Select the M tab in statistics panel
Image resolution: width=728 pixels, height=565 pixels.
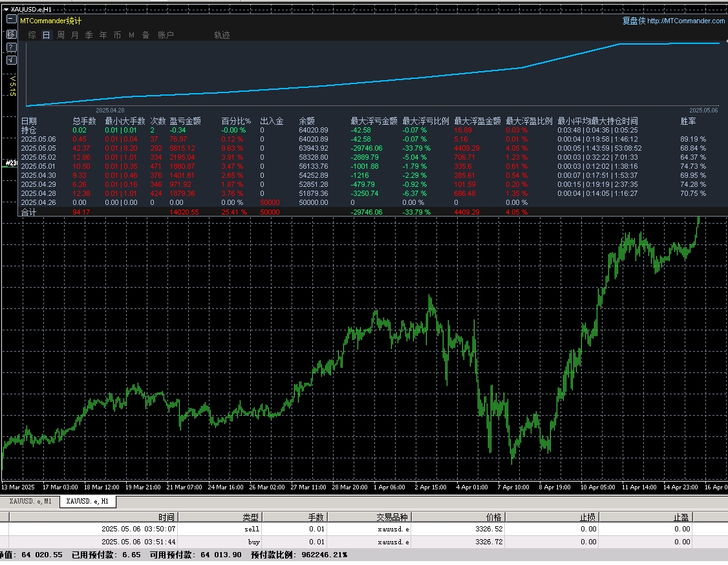point(131,36)
